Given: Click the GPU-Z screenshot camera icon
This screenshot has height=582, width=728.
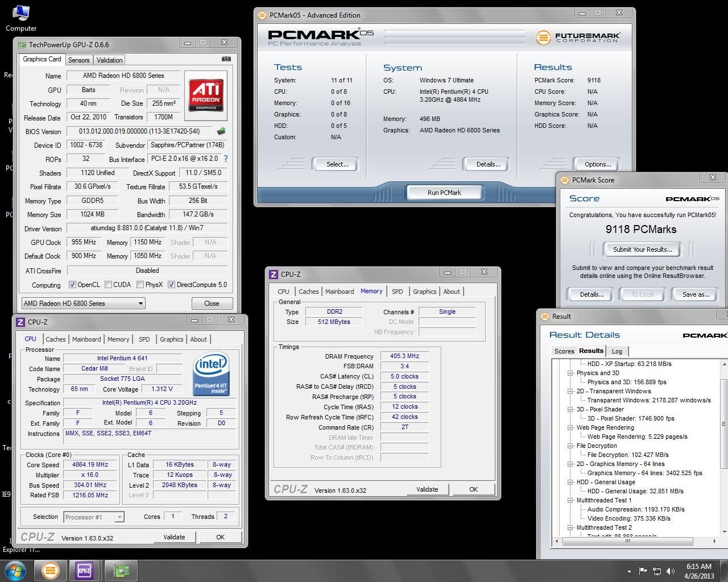Looking at the screenshot, I should 226,59.
